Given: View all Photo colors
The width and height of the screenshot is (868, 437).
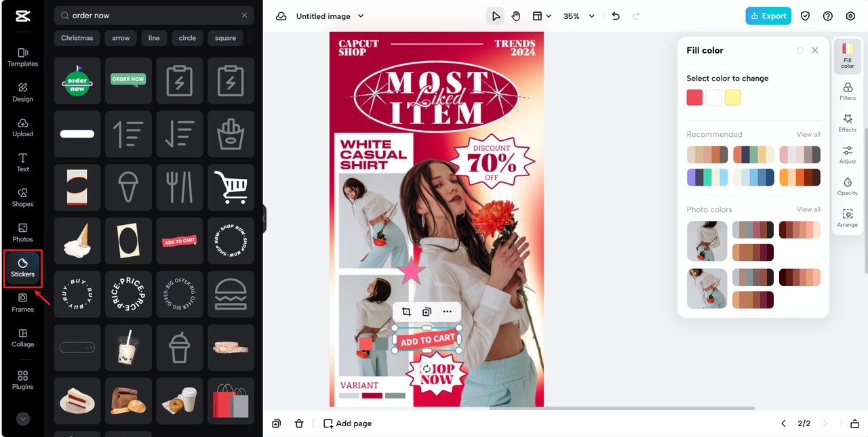Looking at the screenshot, I should point(808,209).
